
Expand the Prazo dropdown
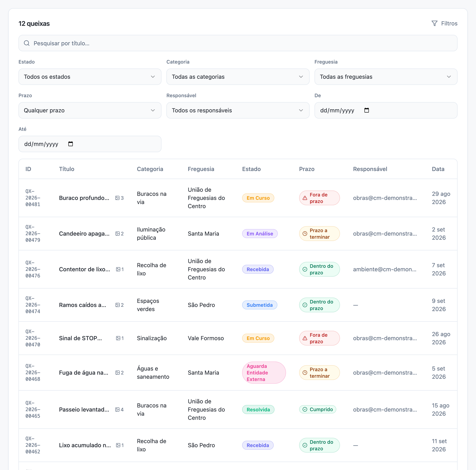(x=90, y=110)
